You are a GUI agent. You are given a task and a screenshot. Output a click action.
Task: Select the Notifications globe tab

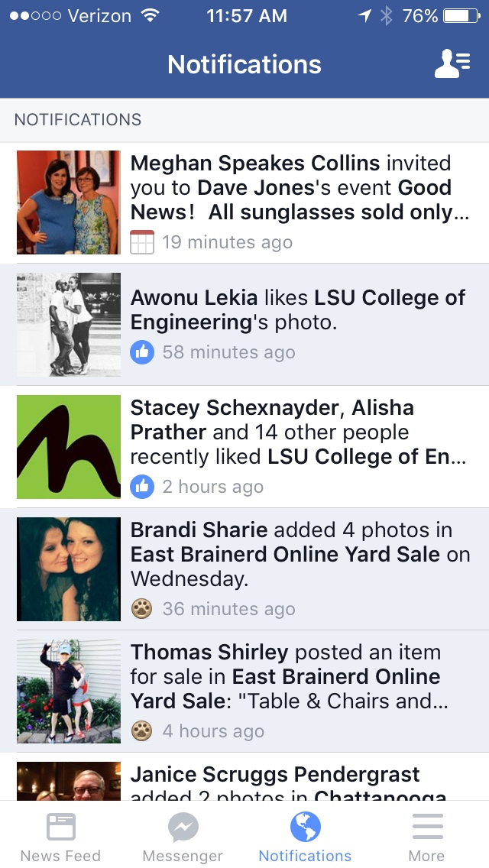305,836
